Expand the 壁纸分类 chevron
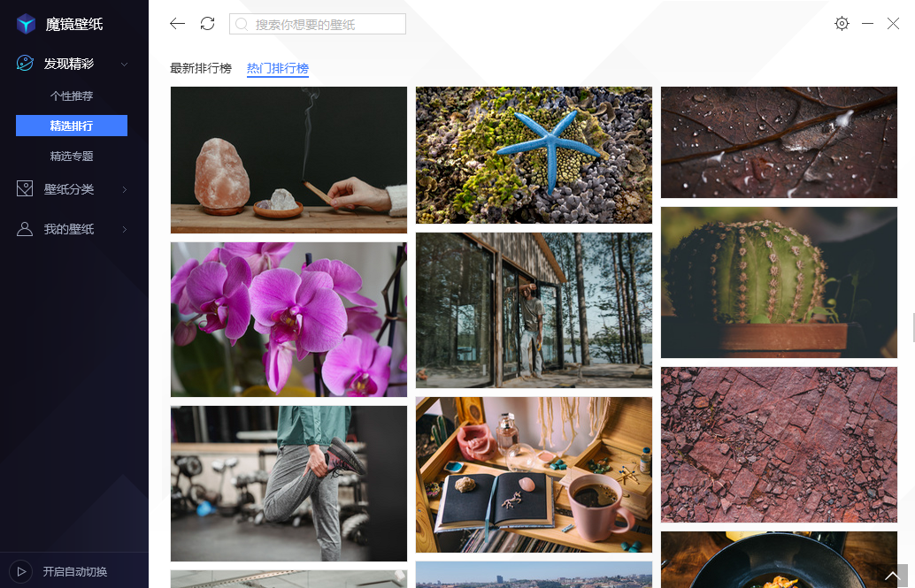The image size is (915, 588). (124, 190)
